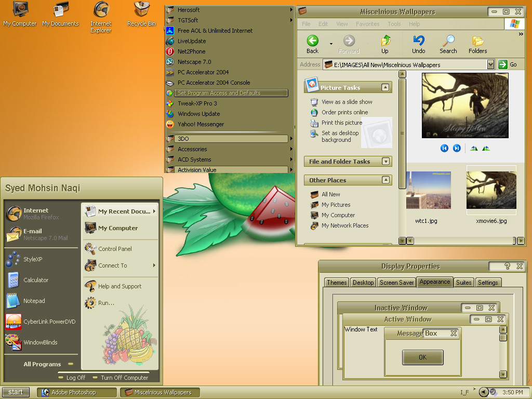Open the My Documents desktop icon
This screenshot has height=399, width=532.
pos(60,14)
